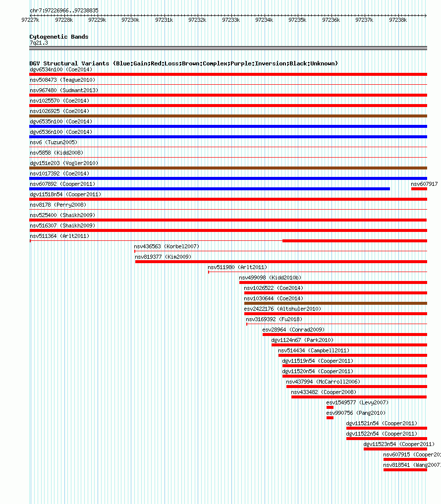Click the dgv6536n100 (Coe2014) label
The width and height of the screenshot is (441, 504).
coord(61,132)
